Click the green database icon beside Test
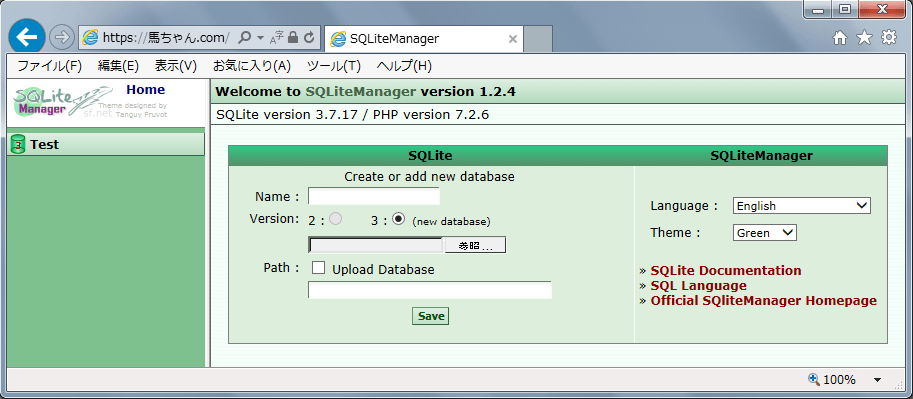The width and height of the screenshot is (913, 399). click(x=18, y=144)
